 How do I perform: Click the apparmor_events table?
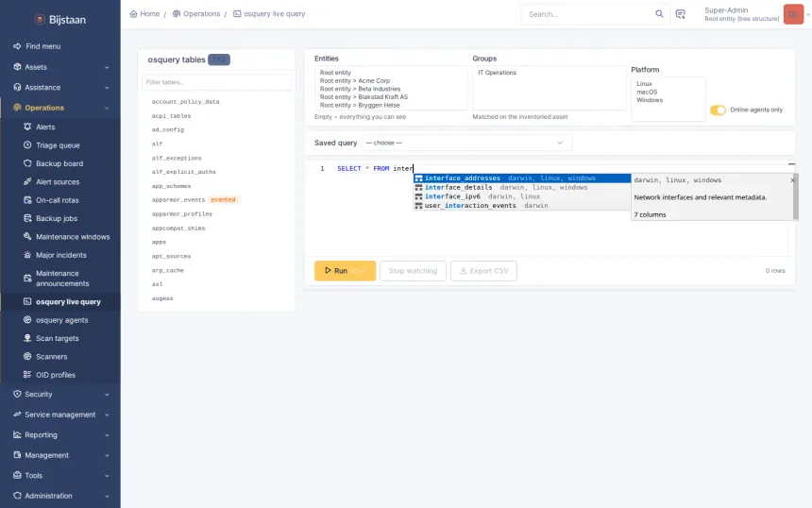click(178, 200)
